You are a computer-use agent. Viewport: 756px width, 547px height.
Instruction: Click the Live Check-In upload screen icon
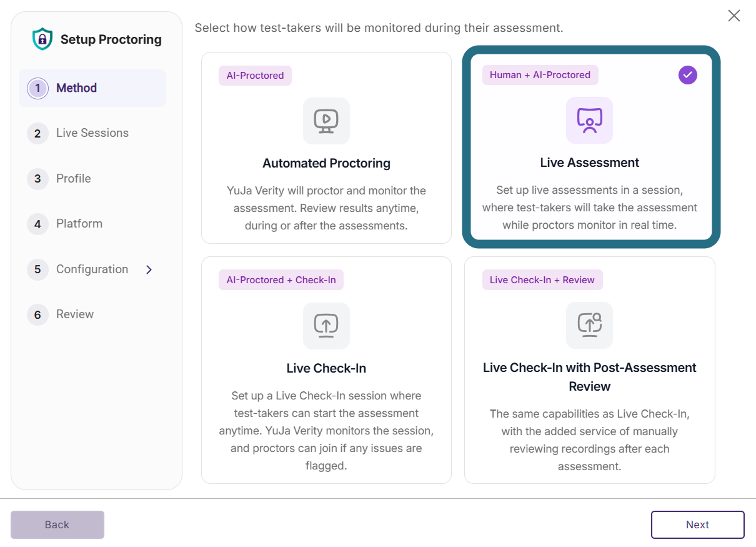[326, 326]
